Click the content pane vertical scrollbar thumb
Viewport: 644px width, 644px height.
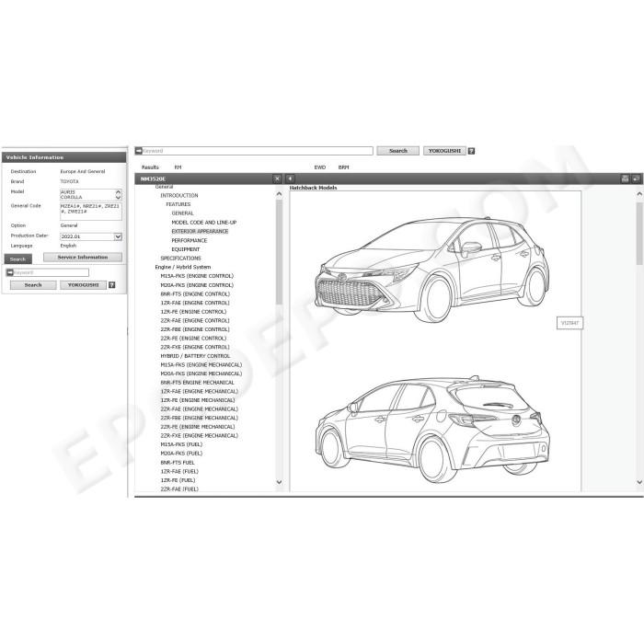coord(639,234)
